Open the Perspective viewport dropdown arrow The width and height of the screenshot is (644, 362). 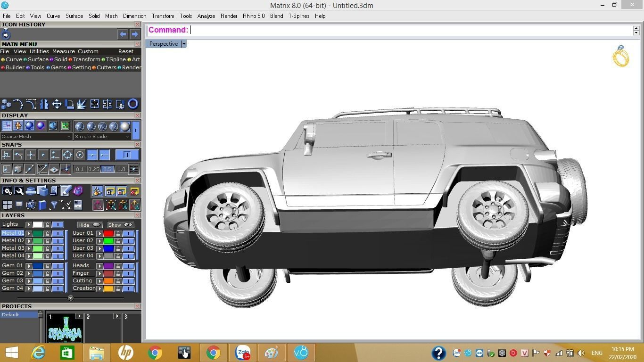pos(184,44)
